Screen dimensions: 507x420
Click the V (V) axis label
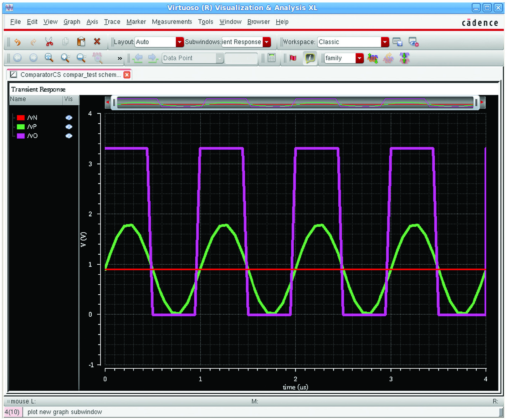[x=83, y=239]
